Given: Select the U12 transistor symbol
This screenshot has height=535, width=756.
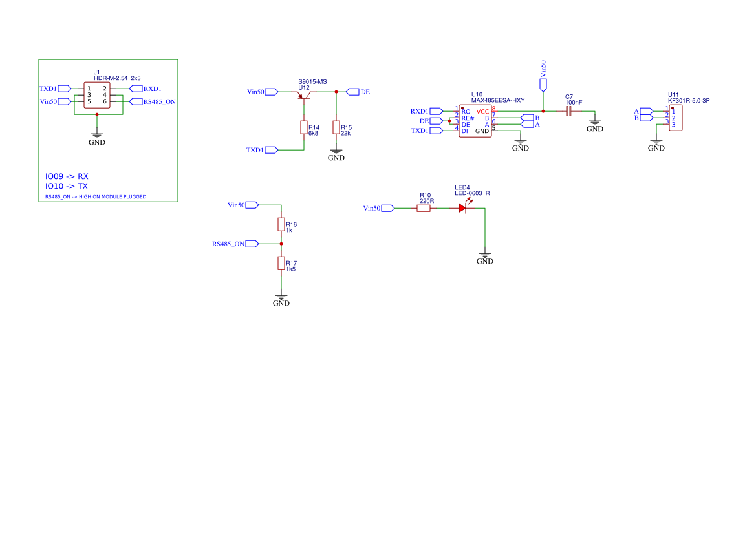Looking at the screenshot, I should pyautogui.click(x=304, y=95).
